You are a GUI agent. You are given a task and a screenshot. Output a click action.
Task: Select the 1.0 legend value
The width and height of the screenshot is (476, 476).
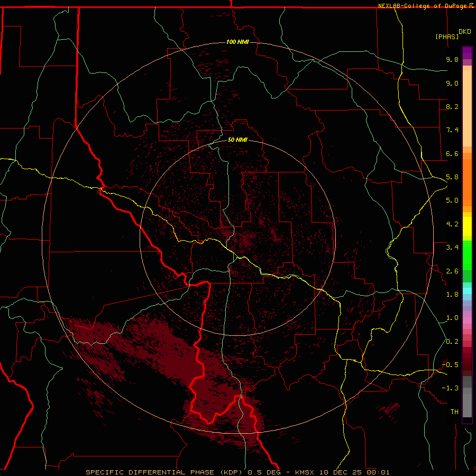click(x=452, y=318)
